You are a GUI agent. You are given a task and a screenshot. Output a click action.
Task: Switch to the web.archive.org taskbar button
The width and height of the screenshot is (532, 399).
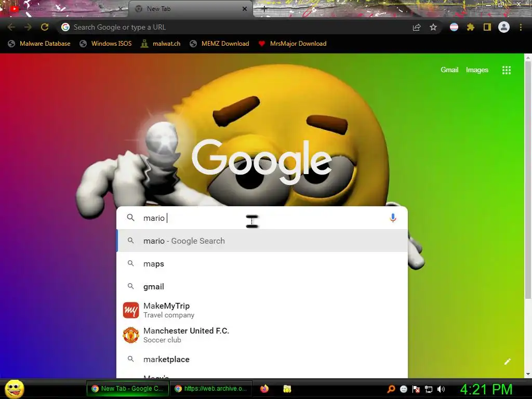coord(211,389)
